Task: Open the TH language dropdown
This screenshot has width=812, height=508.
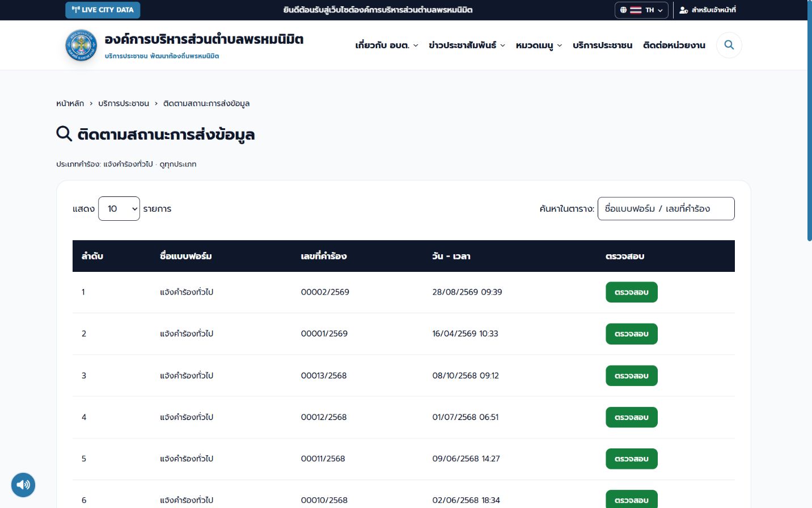Action: click(x=641, y=10)
